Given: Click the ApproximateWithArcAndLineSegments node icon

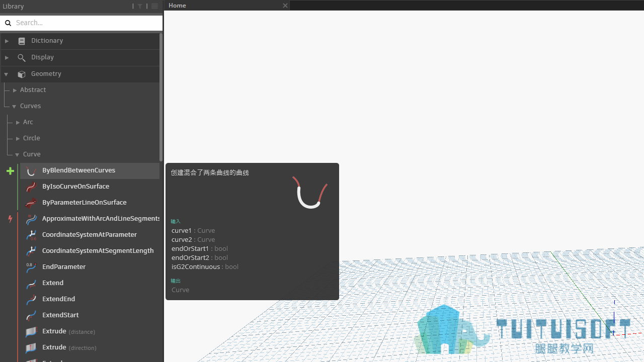Looking at the screenshot, I should coord(31,219).
